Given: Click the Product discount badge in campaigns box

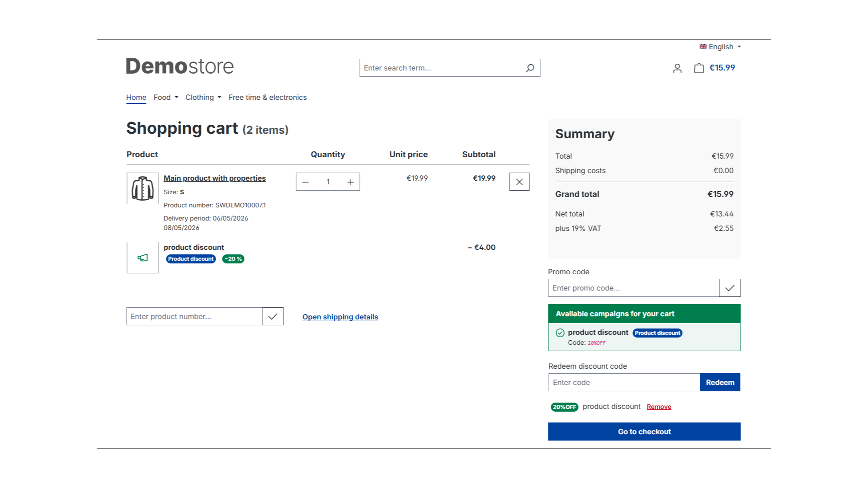Looking at the screenshot, I should pos(657,333).
